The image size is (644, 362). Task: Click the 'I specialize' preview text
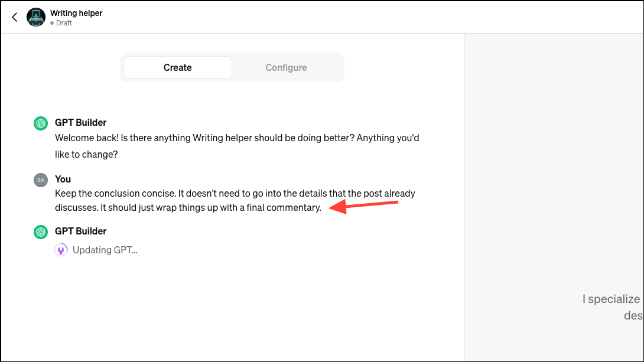(x=611, y=299)
